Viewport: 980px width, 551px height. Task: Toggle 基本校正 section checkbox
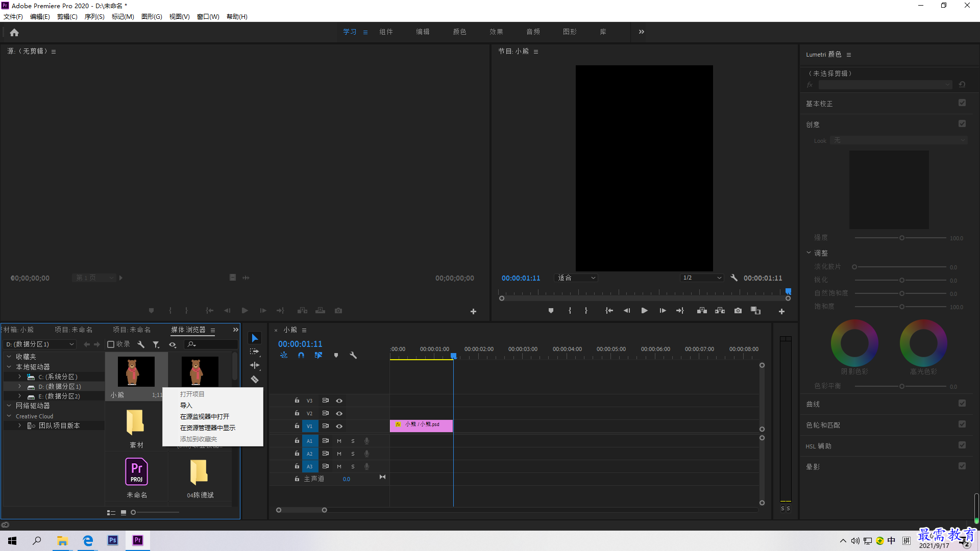[962, 103]
